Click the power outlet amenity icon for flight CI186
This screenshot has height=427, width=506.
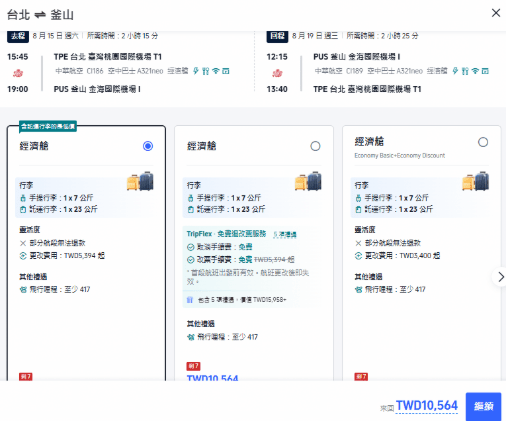[x=196, y=71]
